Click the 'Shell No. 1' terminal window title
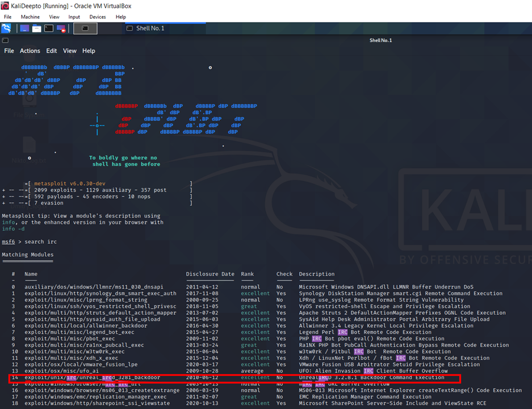Screen dimensions: 532x409 (380, 40)
